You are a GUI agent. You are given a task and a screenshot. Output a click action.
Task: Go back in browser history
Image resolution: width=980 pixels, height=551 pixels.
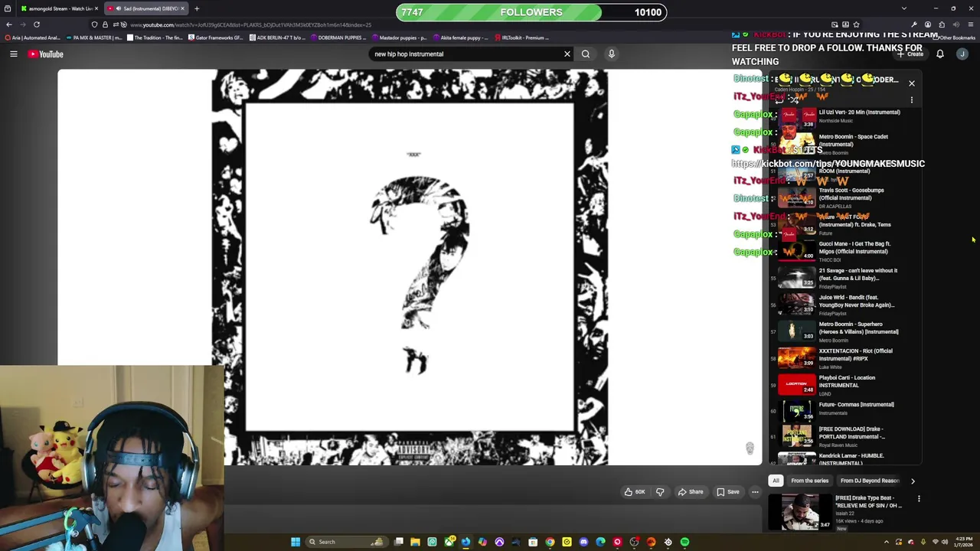[9, 24]
